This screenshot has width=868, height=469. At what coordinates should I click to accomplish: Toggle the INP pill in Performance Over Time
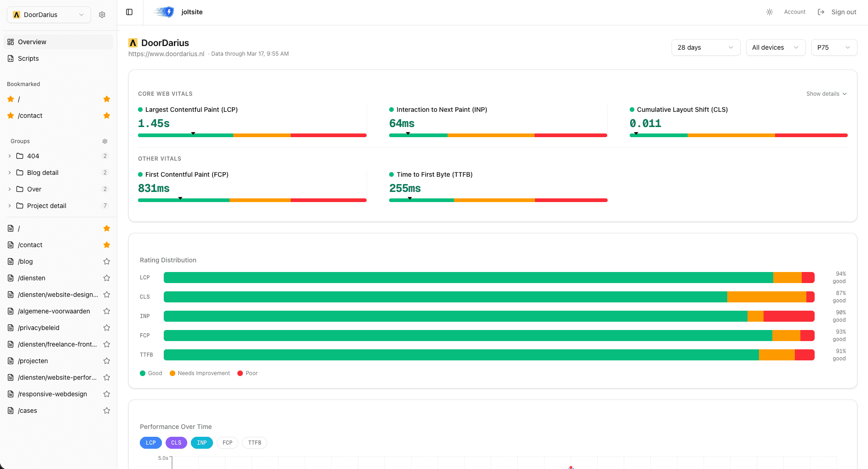click(201, 442)
